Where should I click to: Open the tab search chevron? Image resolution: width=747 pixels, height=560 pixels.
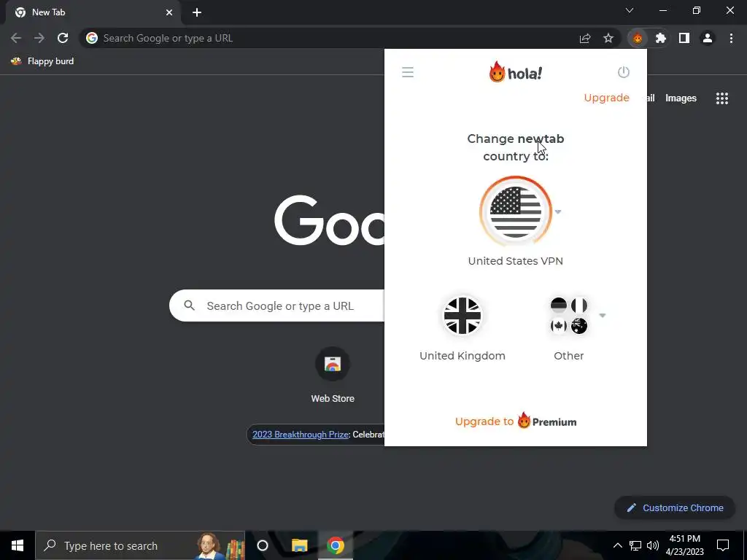[630, 10]
